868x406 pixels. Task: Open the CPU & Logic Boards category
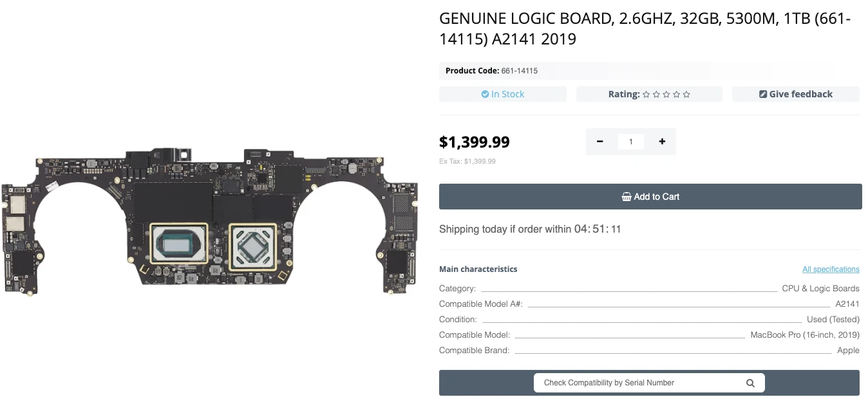820,288
